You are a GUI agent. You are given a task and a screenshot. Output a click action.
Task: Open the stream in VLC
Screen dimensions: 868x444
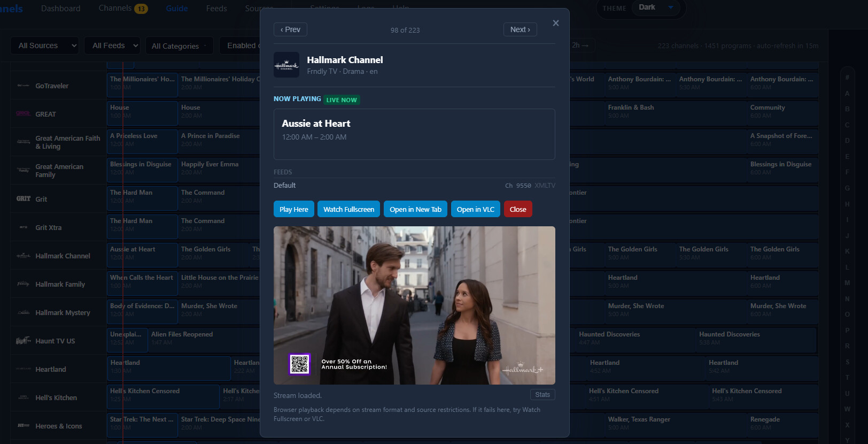(x=476, y=209)
